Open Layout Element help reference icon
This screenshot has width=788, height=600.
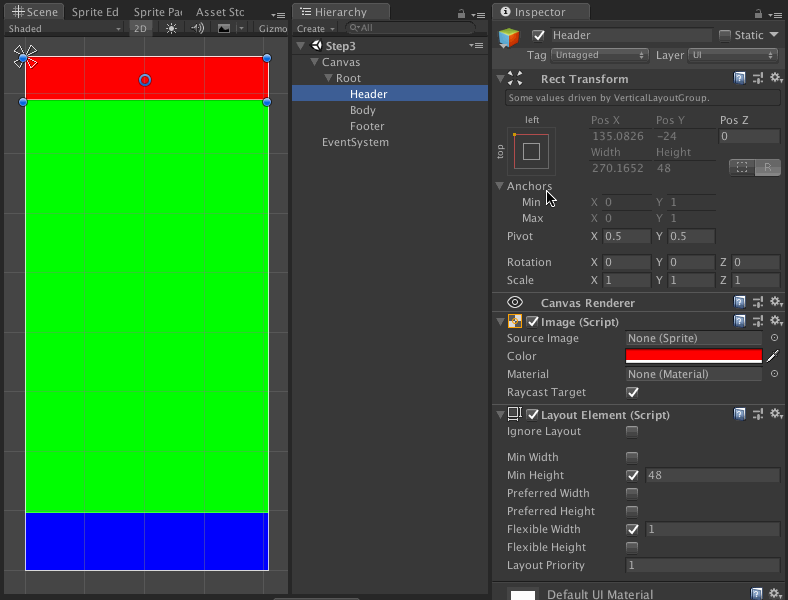tap(739, 414)
